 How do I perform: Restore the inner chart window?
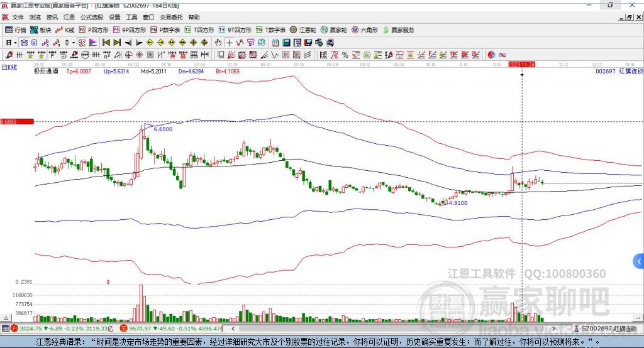coord(630,17)
